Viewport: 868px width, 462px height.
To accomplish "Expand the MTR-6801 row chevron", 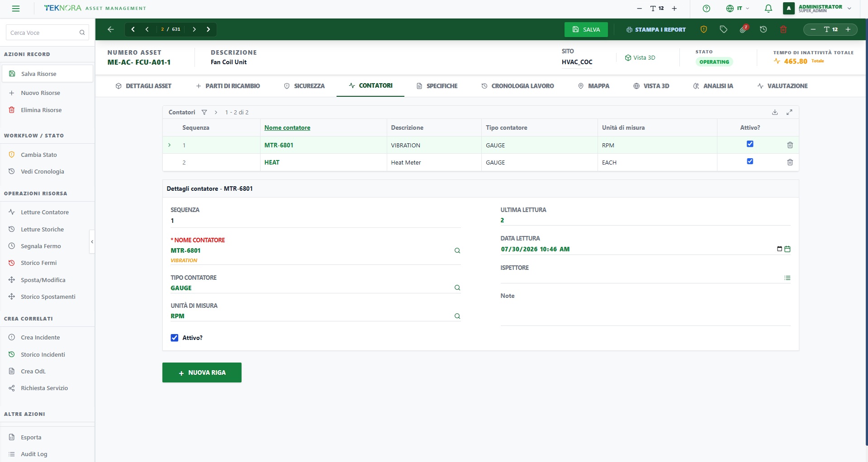I will point(170,145).
